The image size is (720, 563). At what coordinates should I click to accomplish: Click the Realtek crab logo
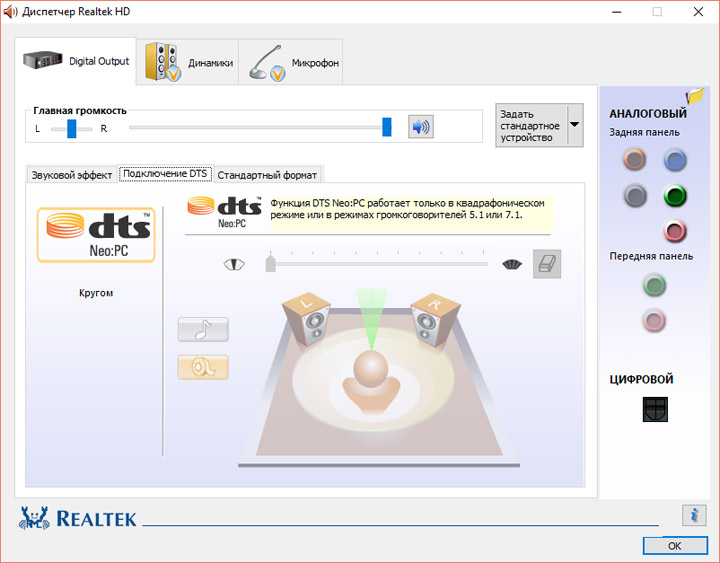34,518
